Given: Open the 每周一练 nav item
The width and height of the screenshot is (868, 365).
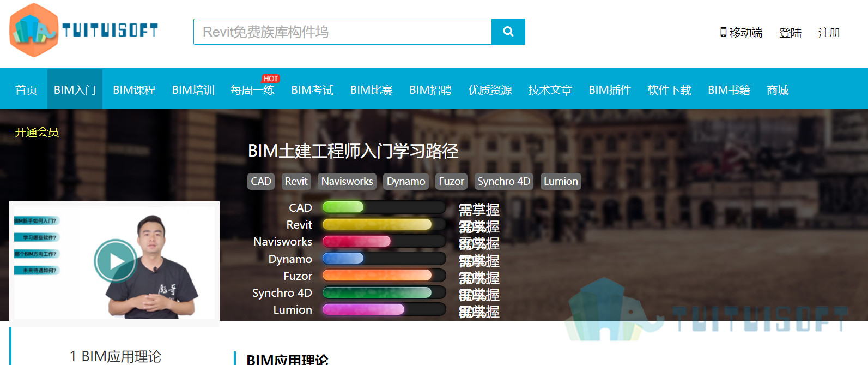Looking at the screenshot, I should click(252, 89).
